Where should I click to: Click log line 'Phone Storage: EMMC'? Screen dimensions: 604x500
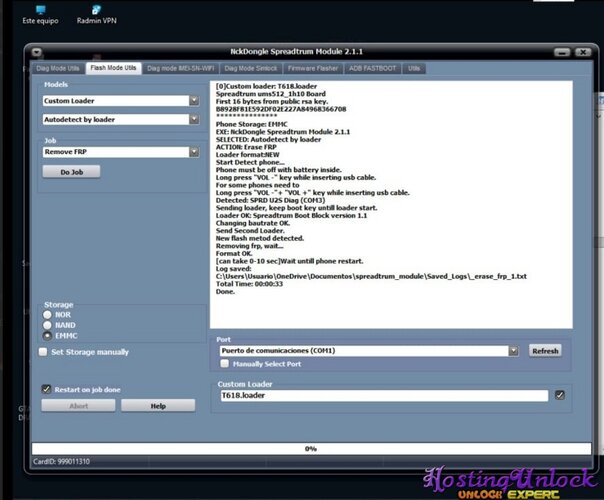(x=252, y=124)
